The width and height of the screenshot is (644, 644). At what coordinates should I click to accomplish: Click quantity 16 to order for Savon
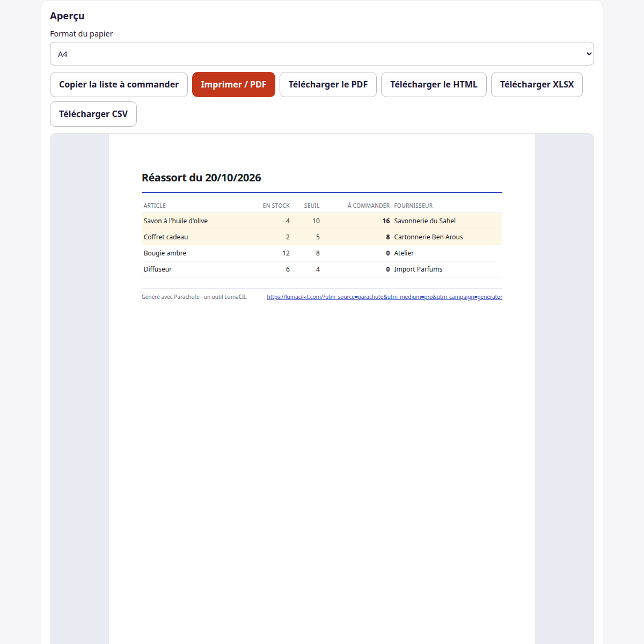point(386,221)
